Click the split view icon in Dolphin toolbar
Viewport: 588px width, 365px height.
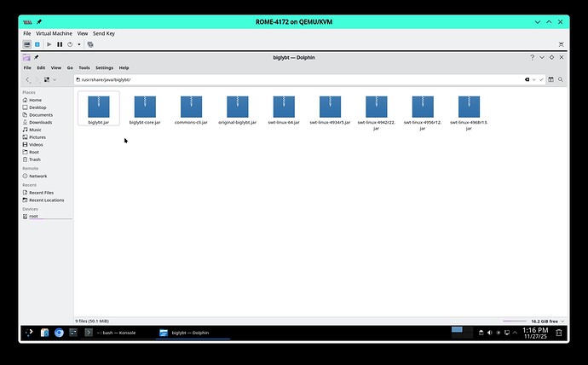tap(551, 79)
